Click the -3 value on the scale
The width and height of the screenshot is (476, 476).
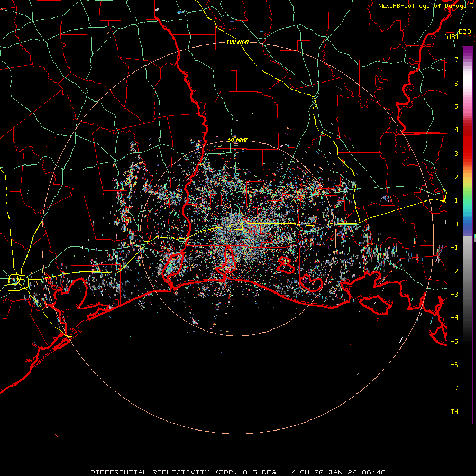(x=454, y=295)
